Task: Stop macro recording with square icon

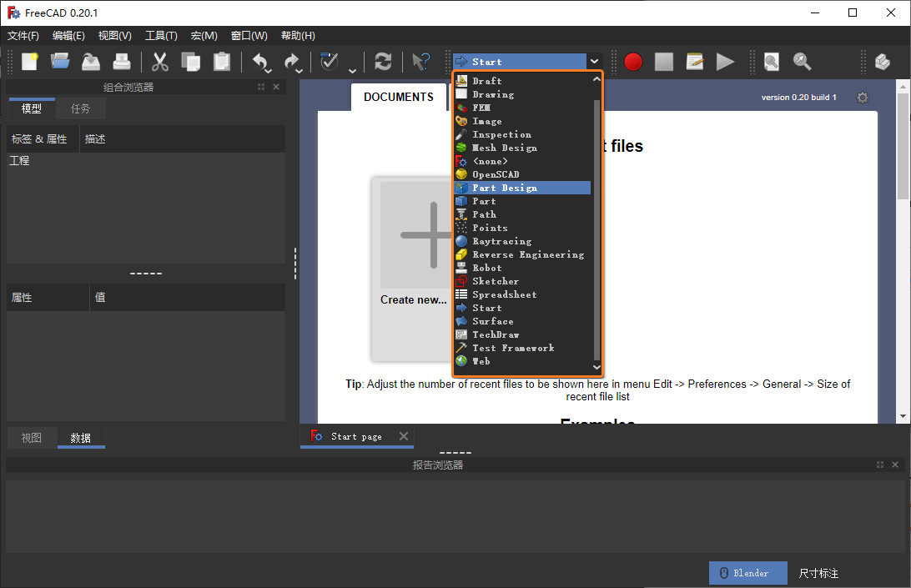Action: pyautogui.click(x=664, y=61)
